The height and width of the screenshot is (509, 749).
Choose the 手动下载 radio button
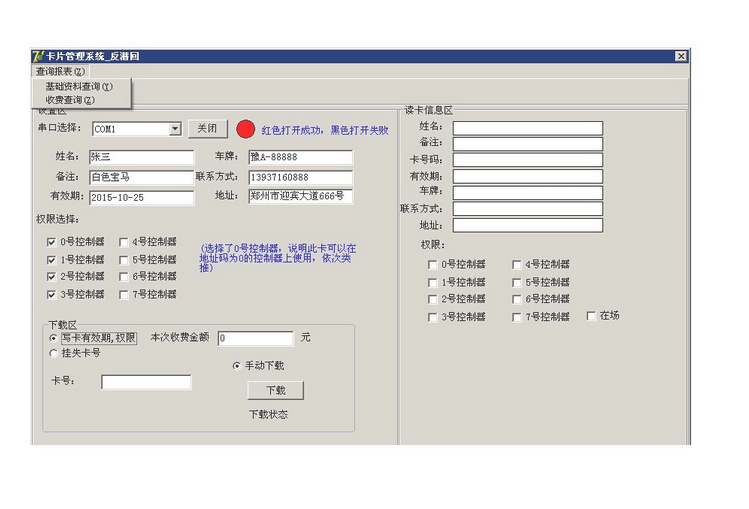tap(237, 365)
